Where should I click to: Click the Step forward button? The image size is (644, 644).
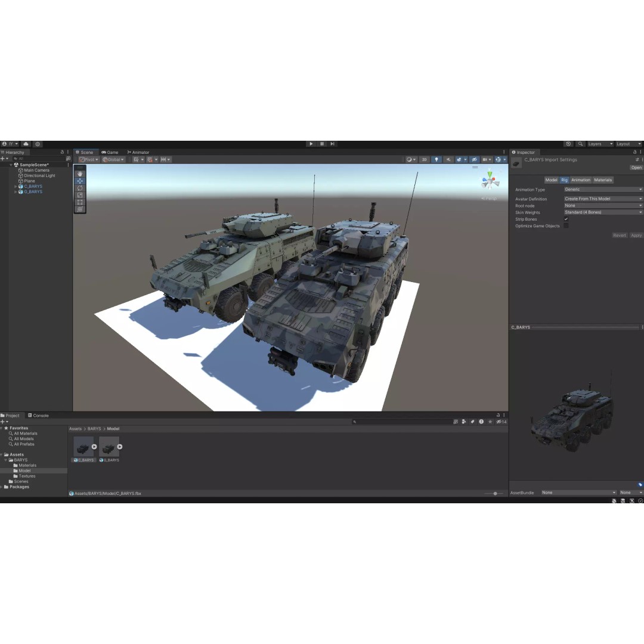pos(333,144)
